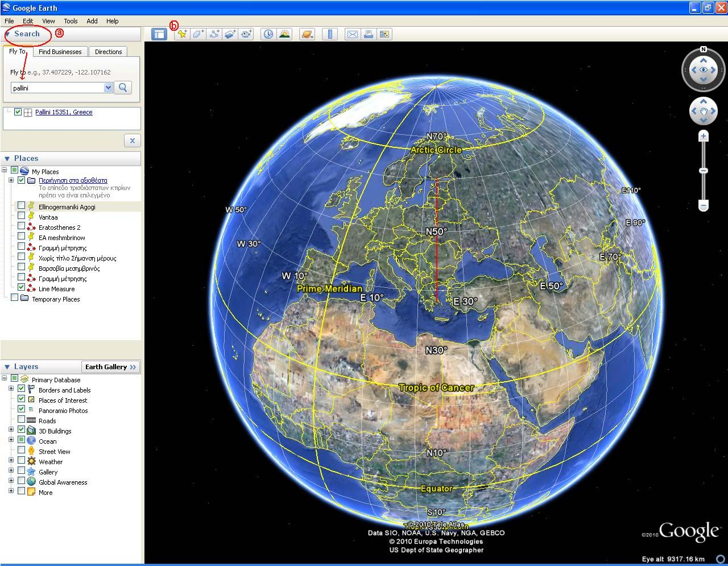Image resolution: width=728 pixels, height=566 pixels.
Task: Click the Add Image Overlay tool
Action: (x=230, y=34)
